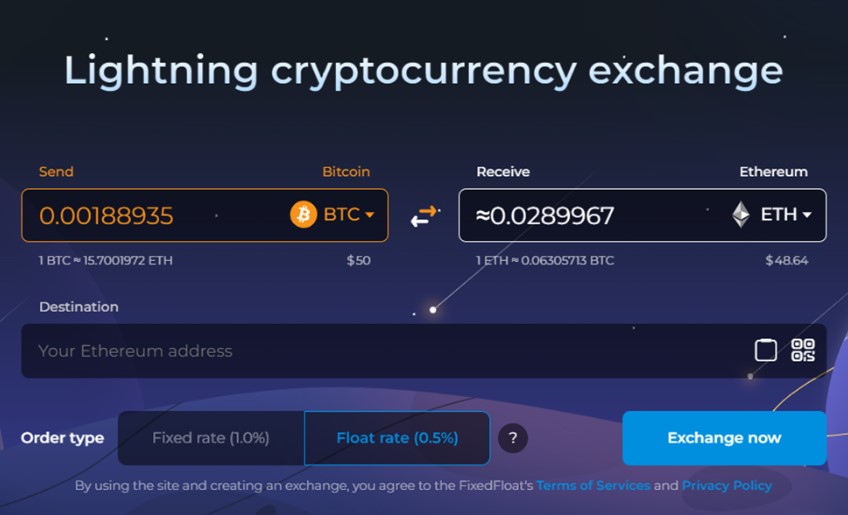Open the Privacy Policy link
The image size is (848, 515).
(727, 485)
